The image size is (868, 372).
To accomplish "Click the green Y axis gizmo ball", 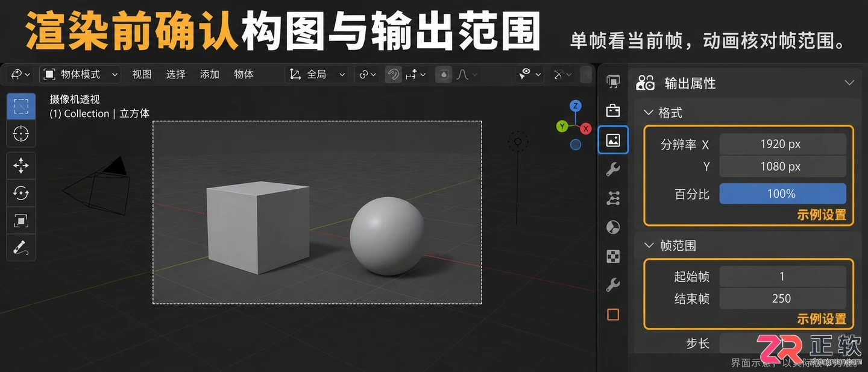I will [562, 126].
